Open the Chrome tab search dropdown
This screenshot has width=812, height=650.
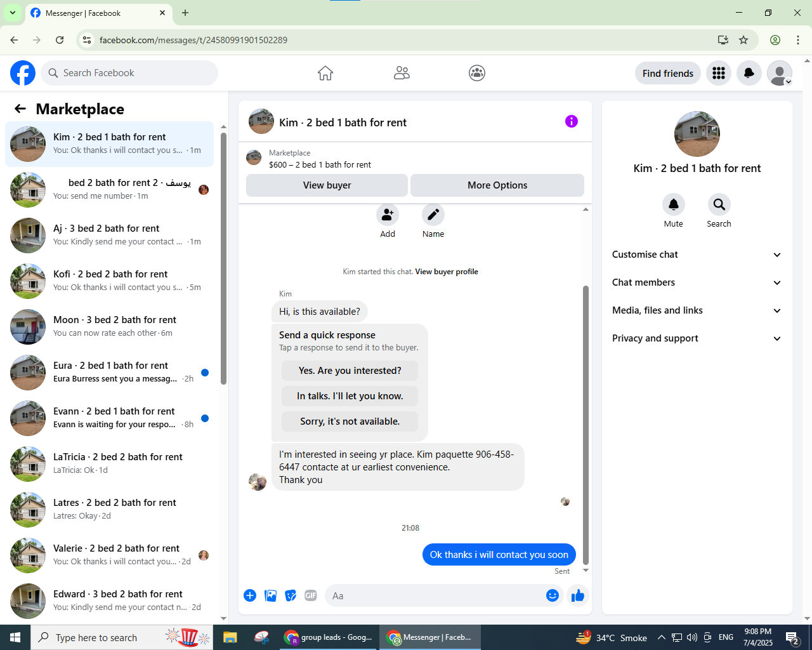(x=13, y=13)
